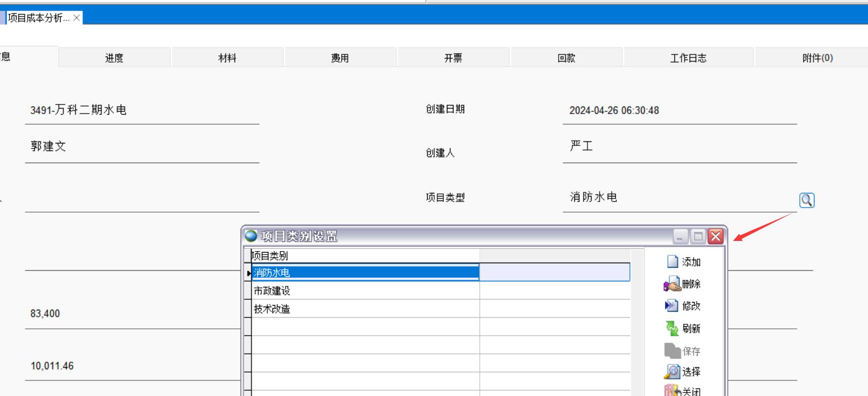This screenshot has width=868, height=396.
Task: Open project type lookup magnifier icon
Action: [806, 201]
